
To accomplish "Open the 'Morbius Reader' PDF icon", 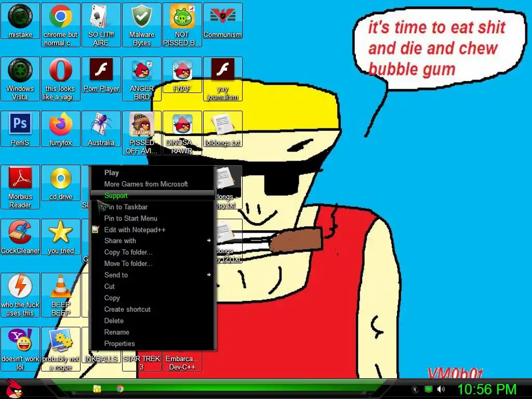I will pos(20,187).
